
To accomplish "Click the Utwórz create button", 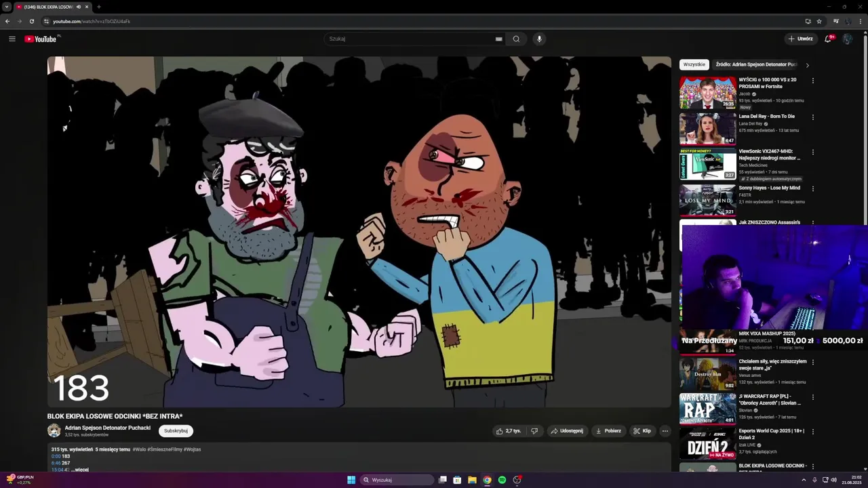I will pyautogui.click(x=800, y=39).
